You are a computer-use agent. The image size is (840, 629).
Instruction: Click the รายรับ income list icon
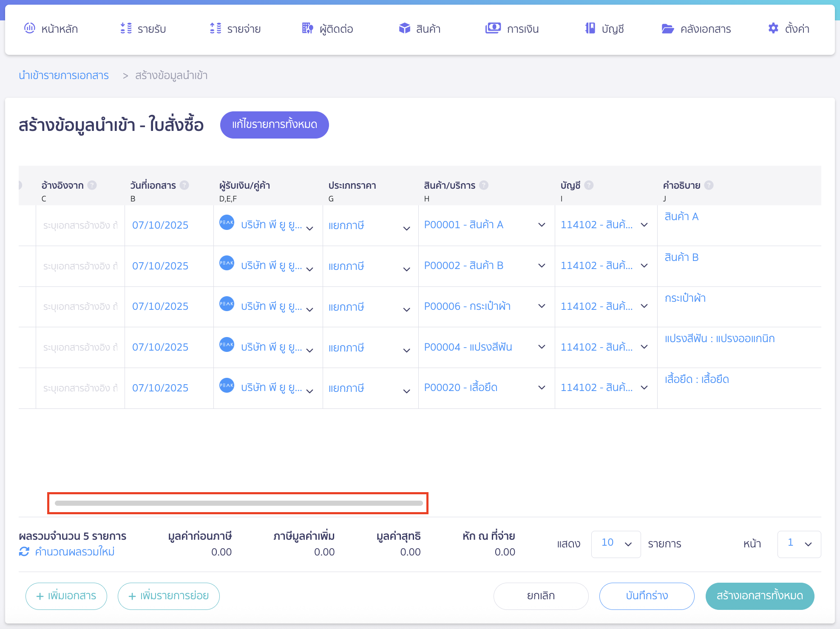[126, 28]
